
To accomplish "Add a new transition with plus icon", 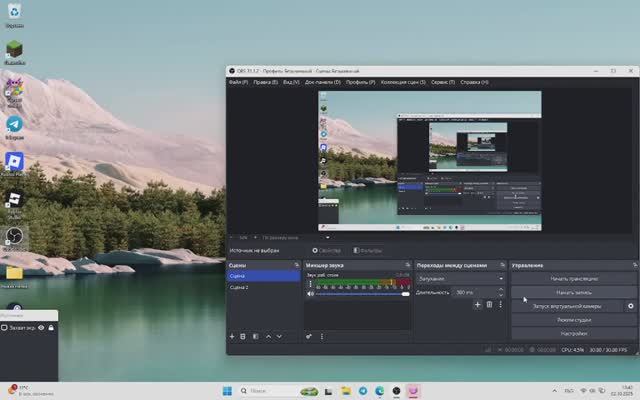I will coord(477,304).
